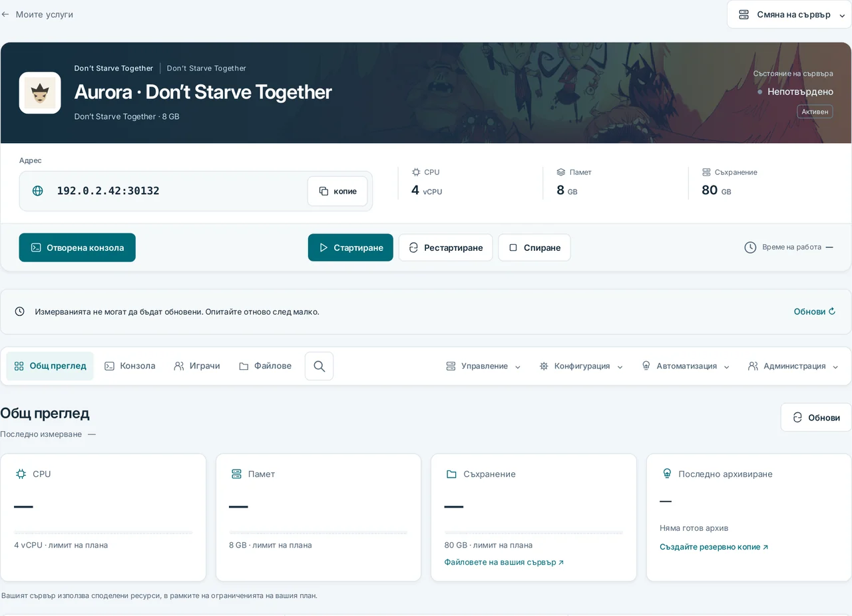This screenshot has height=616, width=852.
Task: Stop the server with Спиране
Action: 534,247
